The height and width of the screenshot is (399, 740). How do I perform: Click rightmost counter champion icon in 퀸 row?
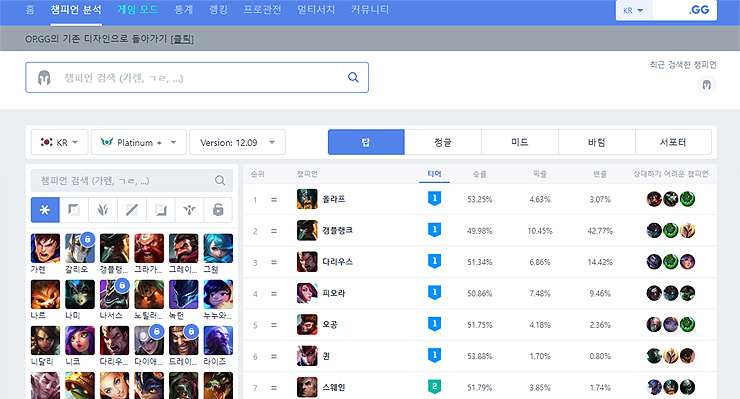click(x=687, y=356)
